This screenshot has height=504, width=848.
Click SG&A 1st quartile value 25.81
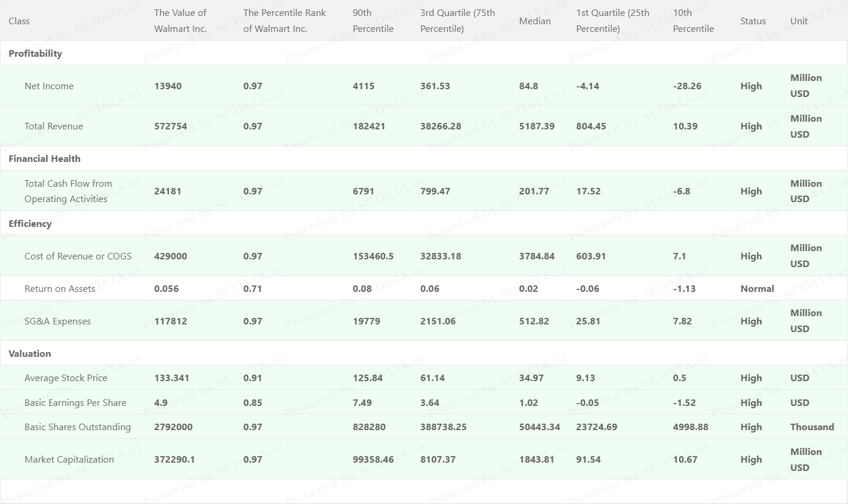pos(588,321)
